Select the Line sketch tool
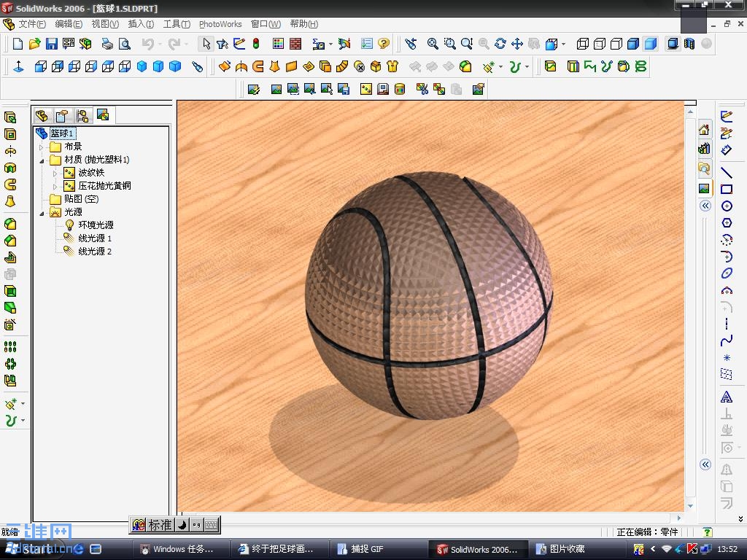This screenshot has height=560, width=747. (726, 173)
